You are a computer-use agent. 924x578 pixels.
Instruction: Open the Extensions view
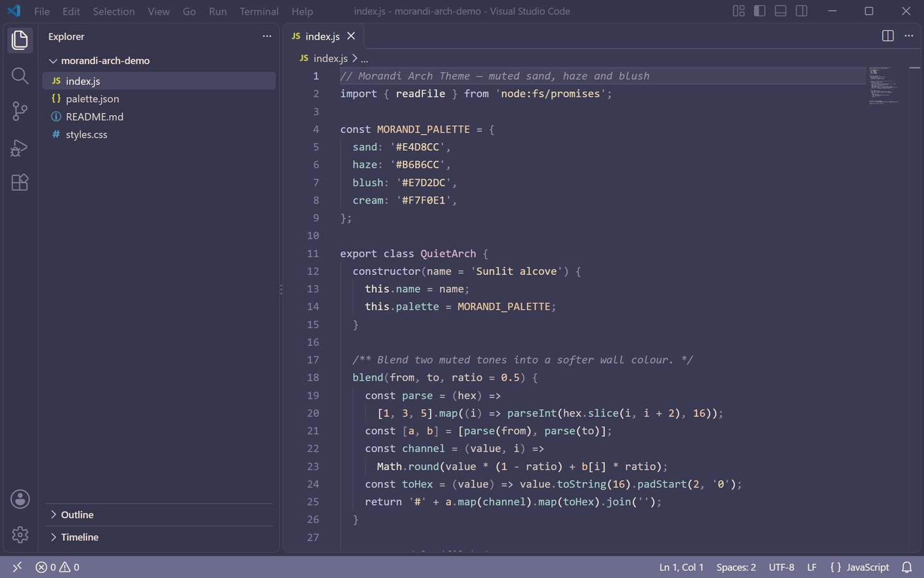point(20,183)
